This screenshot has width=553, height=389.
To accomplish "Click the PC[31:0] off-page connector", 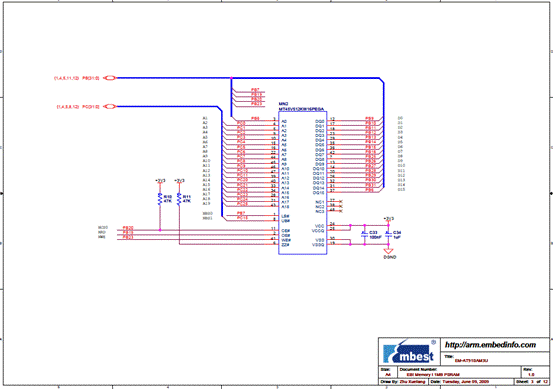I will [110, 107].
